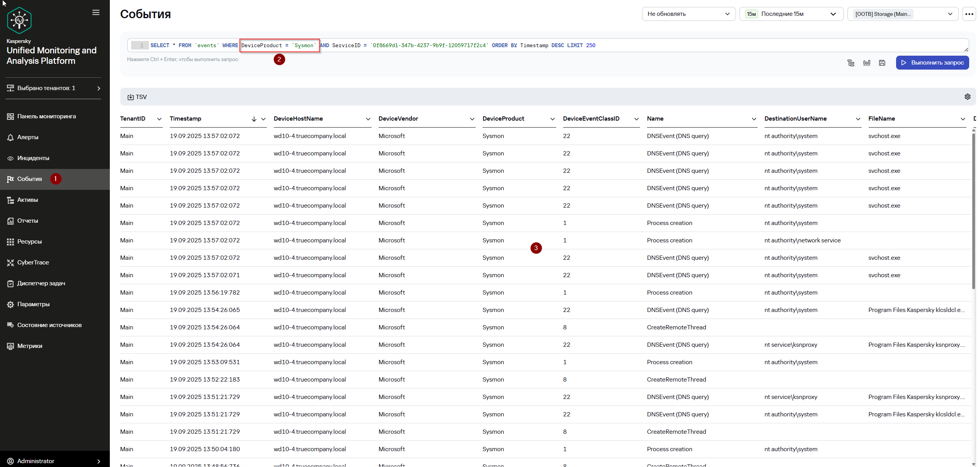Expand the selected tenants menu
This screenshot has height=467, width=980.
[53, 88]
